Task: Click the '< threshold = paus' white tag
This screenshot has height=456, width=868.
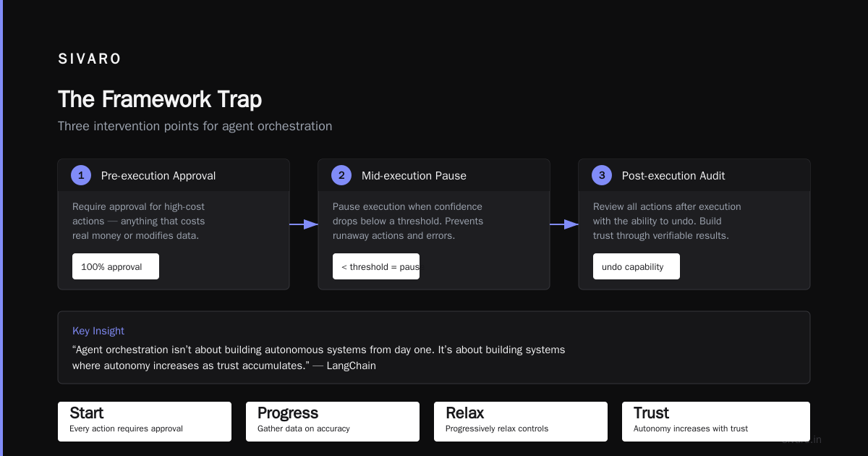Action: [x=376, y=266]
